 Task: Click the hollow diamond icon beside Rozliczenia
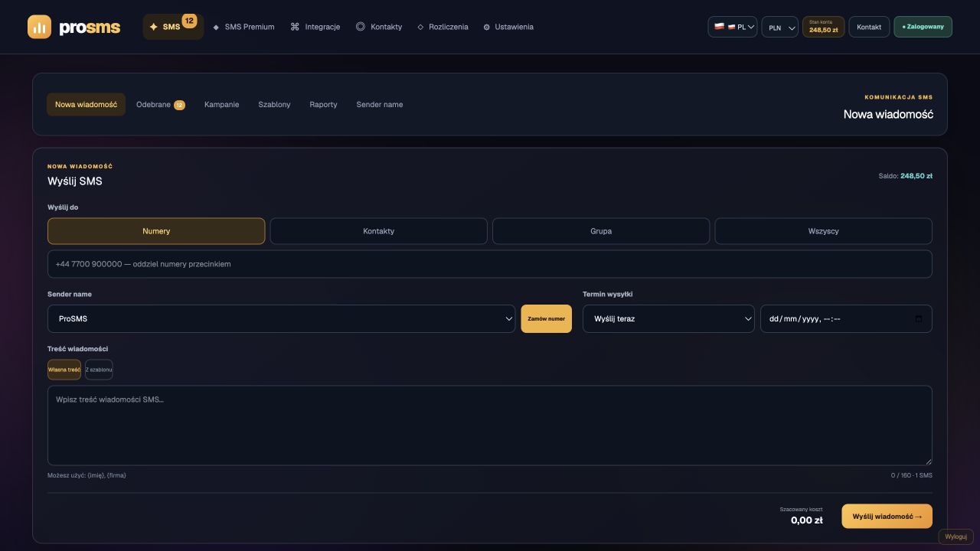[420, 27]
